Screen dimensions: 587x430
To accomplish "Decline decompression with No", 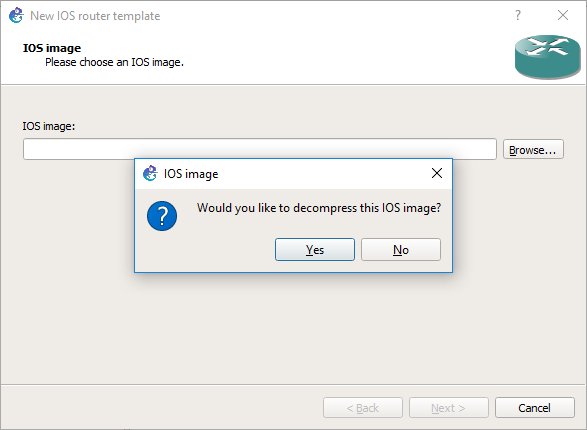I will (401, 250).
